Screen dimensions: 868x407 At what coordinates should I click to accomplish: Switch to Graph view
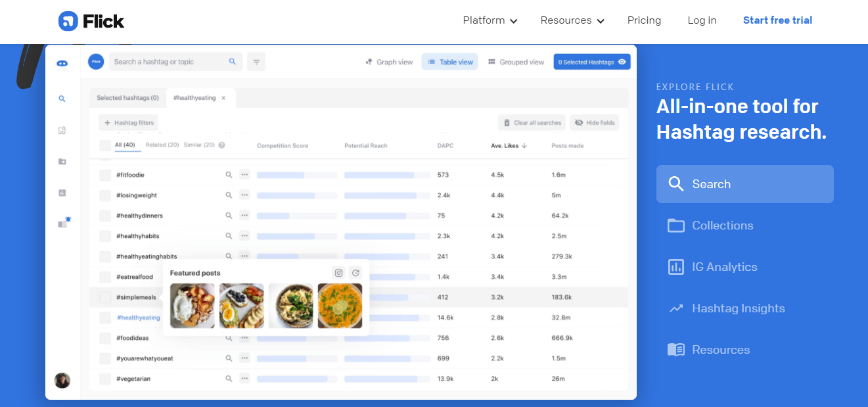pyautogui.click(x=389, y=62)
